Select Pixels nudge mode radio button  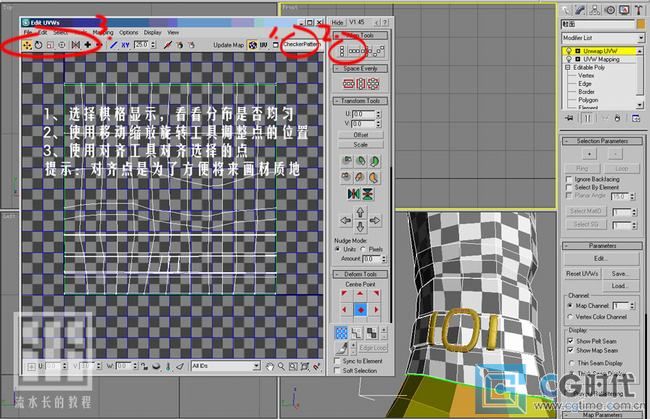click(364, 249)
